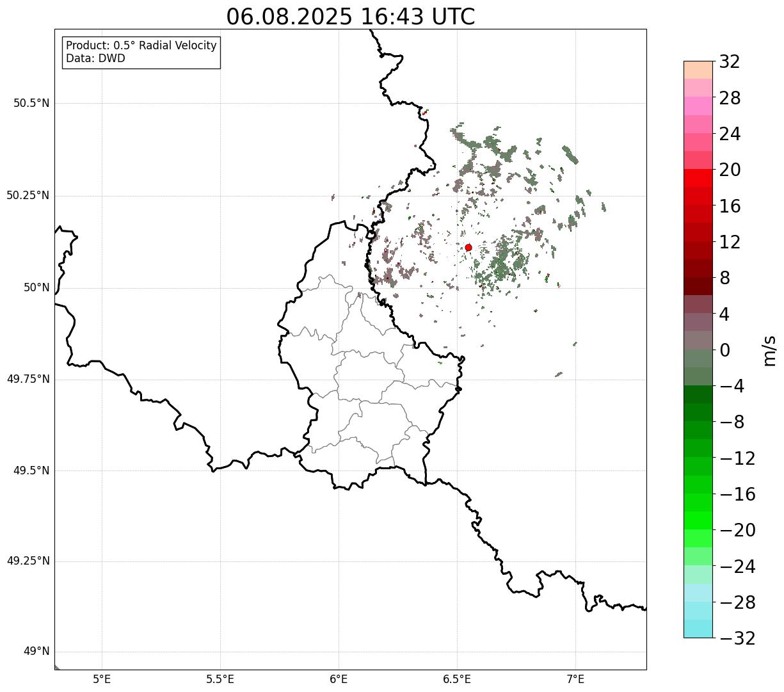The image size is (784, 692).
Task: Click the peach topmost colorbar swatch
Action: [698, 70]
